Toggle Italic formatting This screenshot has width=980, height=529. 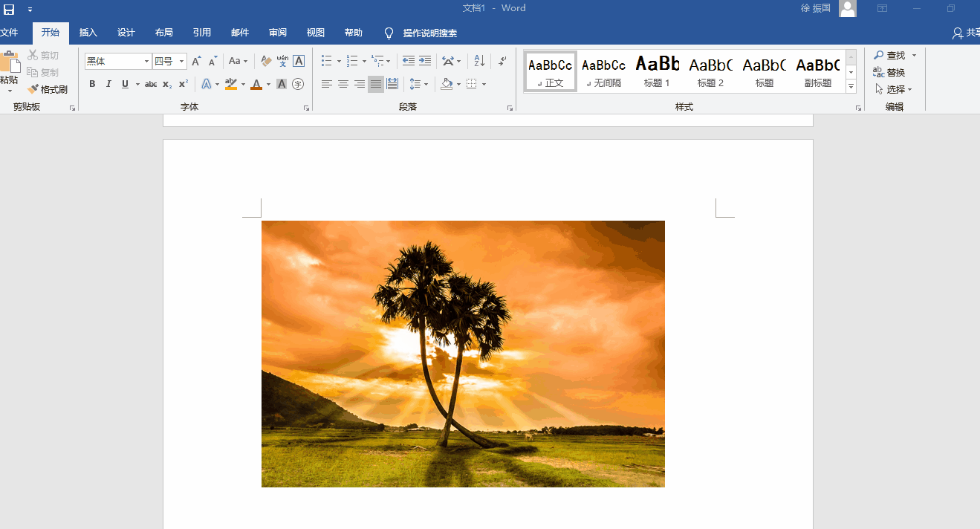pos(108,84)
